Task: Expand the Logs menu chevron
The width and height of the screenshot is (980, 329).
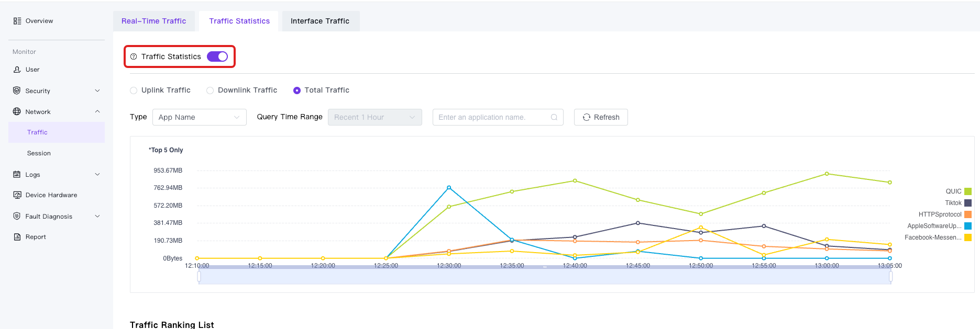Action: 97,174
